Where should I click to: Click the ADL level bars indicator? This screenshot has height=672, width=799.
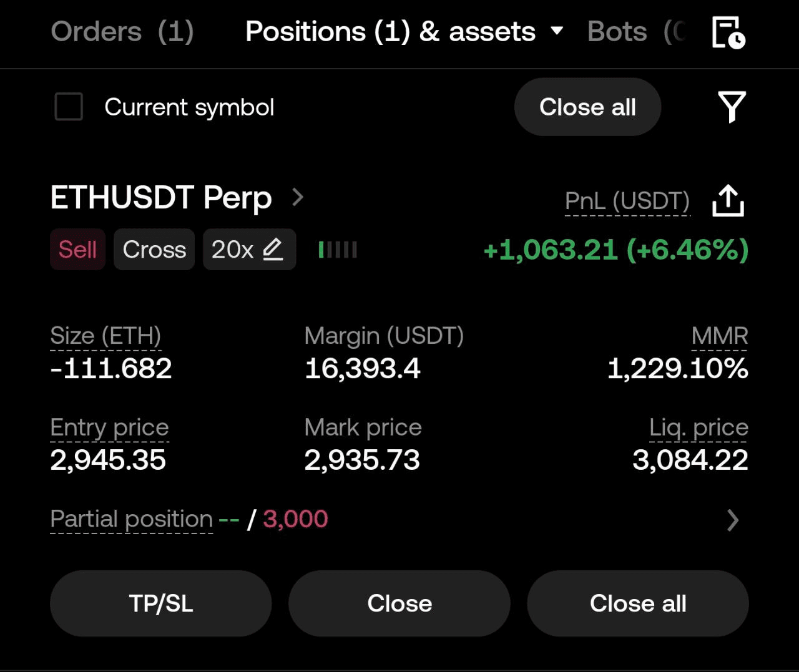tap(338, 250)
